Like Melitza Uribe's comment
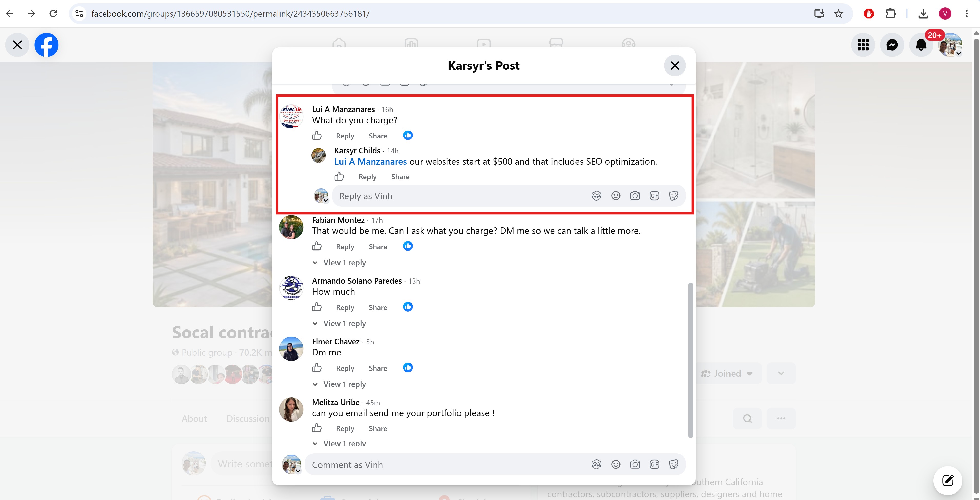The height and width of the screenshot is (500, 980). (317, 428)
